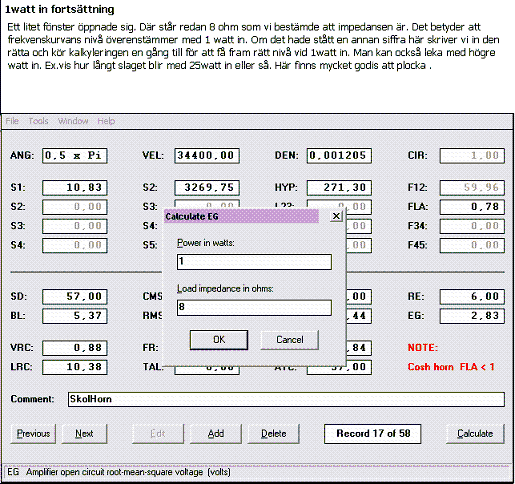
Task: Select the FLA field 0,78
Action: [x=472, y=207]
